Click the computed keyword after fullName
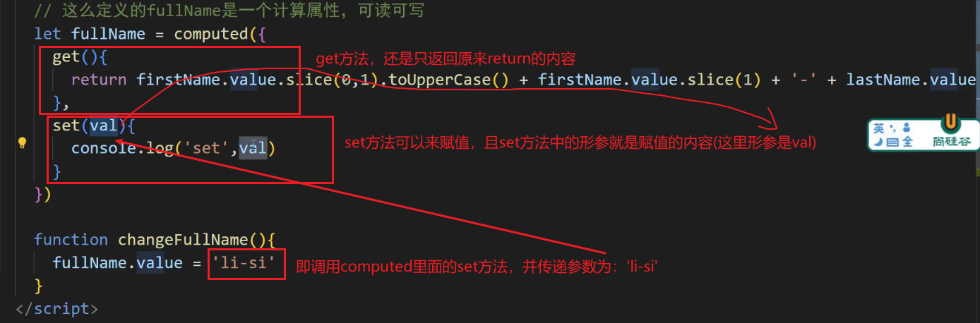Viewport: 980px width, 323px height. [x=210, y=34]
